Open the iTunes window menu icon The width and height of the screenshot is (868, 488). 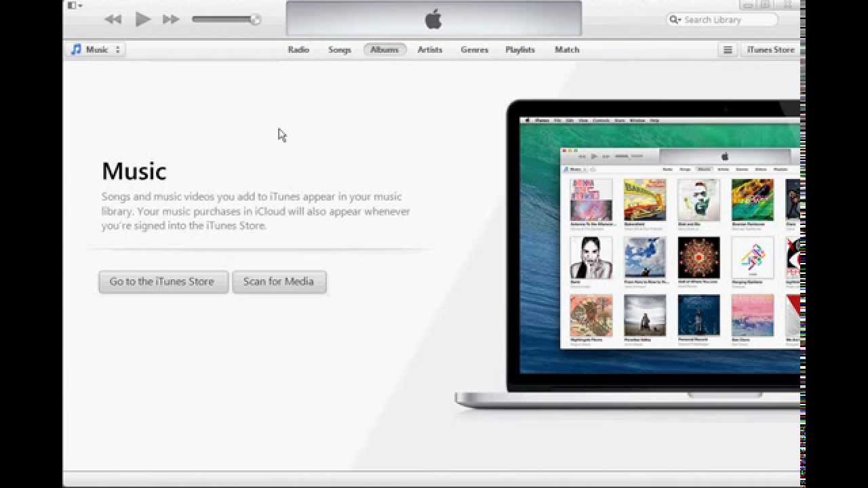click(74, 5)
